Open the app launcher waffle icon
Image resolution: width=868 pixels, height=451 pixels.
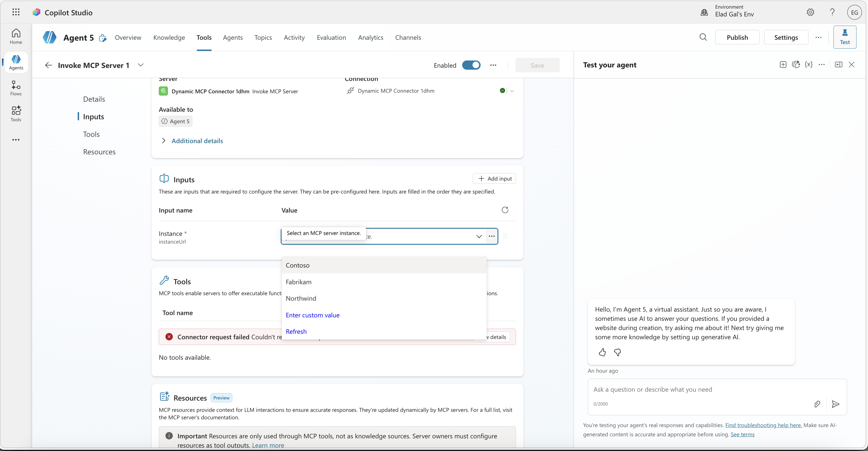tap(16, 12)
